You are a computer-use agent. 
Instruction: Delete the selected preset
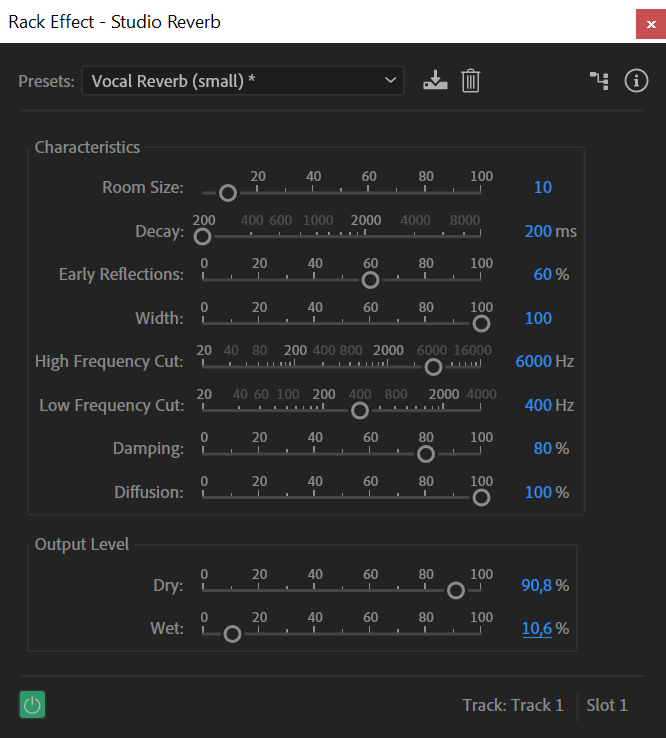pos(470,81)
